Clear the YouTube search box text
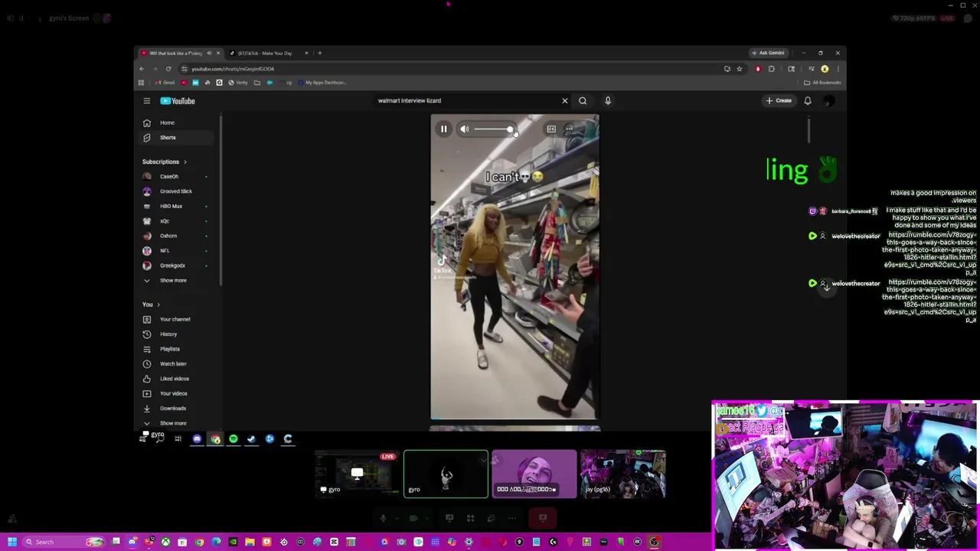This screenshot has width=980, height=551. (x=565, y=100)
